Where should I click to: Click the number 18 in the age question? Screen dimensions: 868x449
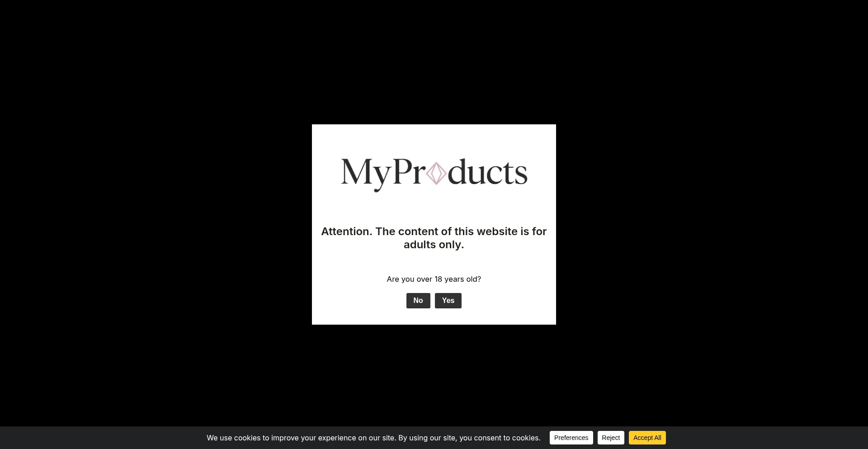pyautogui.click(x=438, y=279)
